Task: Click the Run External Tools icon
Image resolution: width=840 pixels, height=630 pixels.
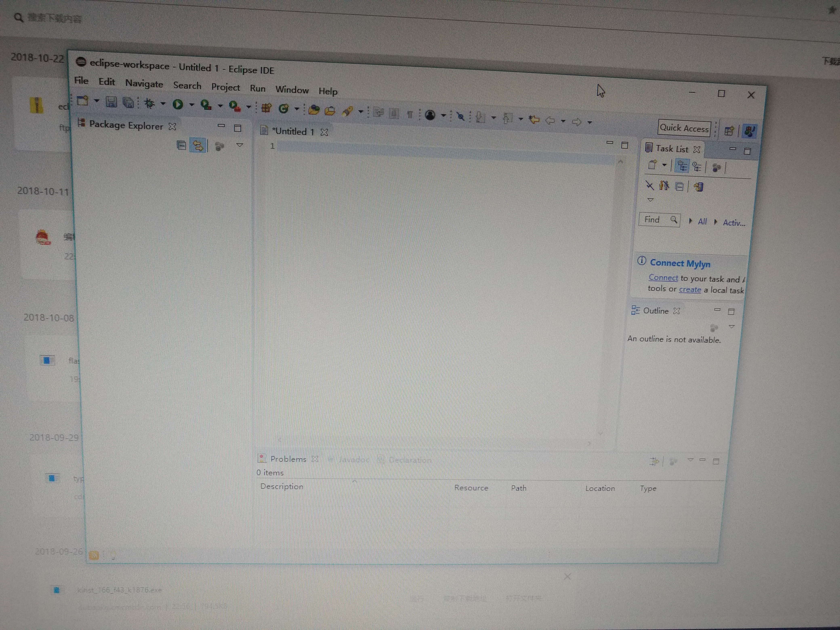Action: click(x=235, y=106)
